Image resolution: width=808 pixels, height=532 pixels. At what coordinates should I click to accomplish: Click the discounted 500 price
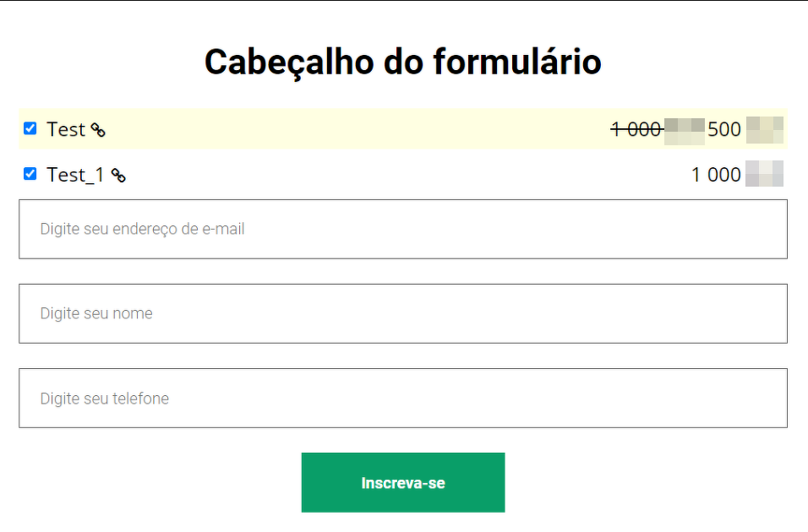tap(724, 129)
